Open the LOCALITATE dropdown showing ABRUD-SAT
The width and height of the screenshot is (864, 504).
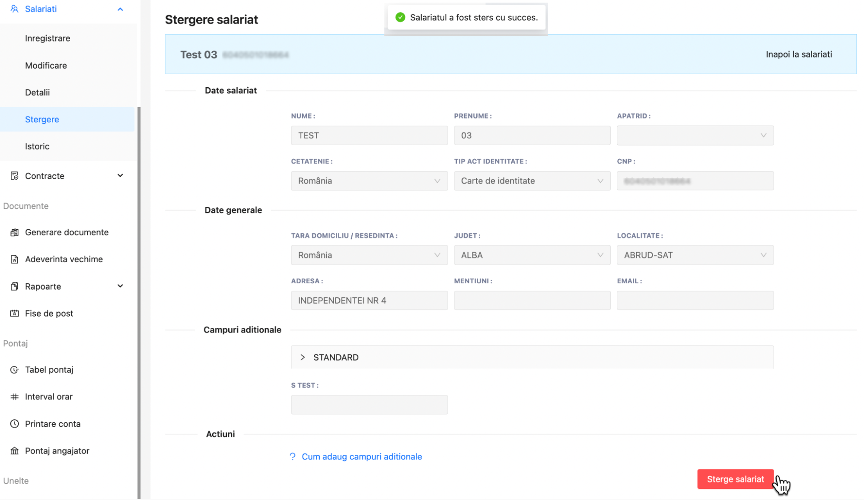[695, 255]
